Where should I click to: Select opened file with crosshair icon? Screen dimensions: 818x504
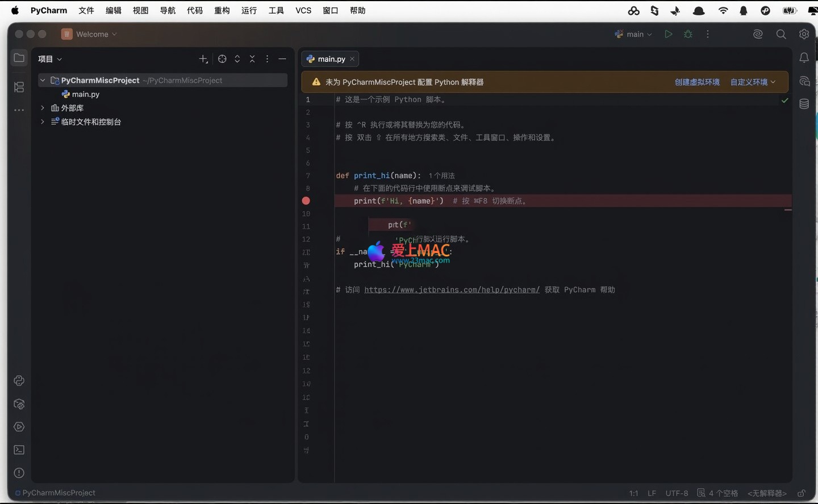[222, 59]
